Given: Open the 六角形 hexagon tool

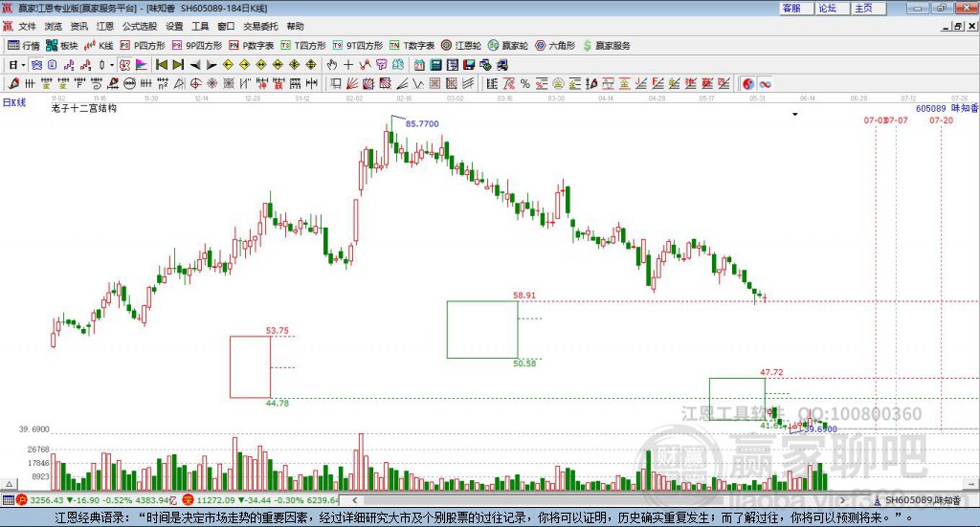Looking at the screenshot, I should [555, 46].
